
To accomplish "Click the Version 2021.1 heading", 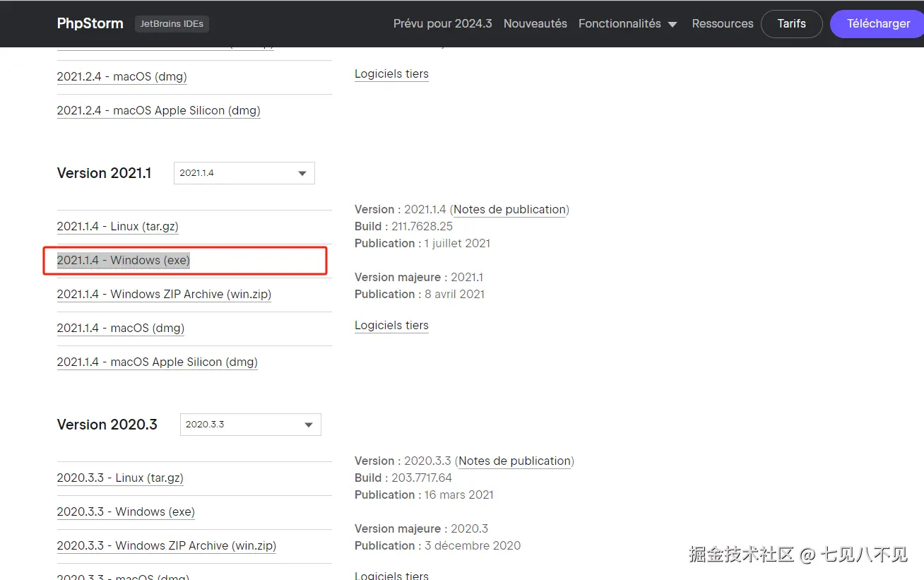I will pos(105,173).
